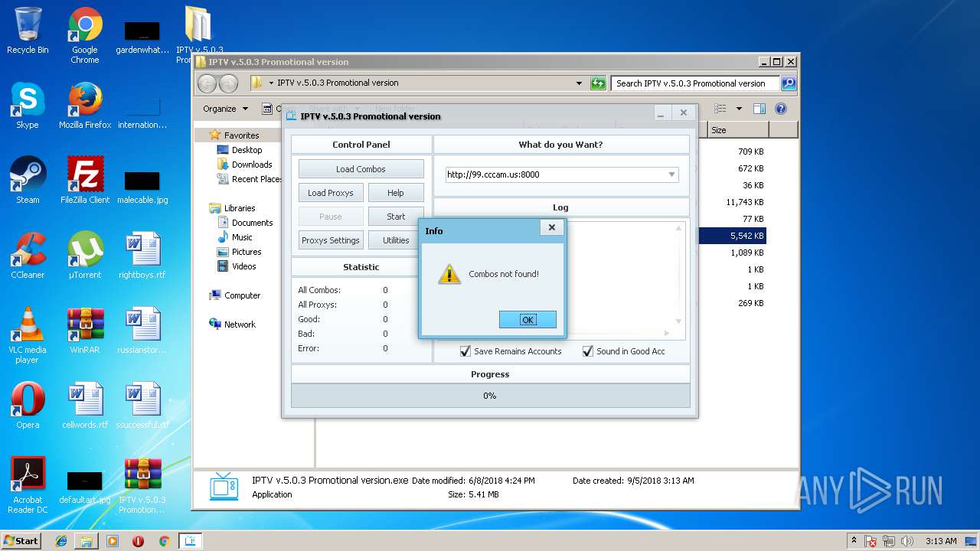Click the Start button in IPTV panel
The width and height of the screenshot is (980, 551).
(x=396, y=217)
